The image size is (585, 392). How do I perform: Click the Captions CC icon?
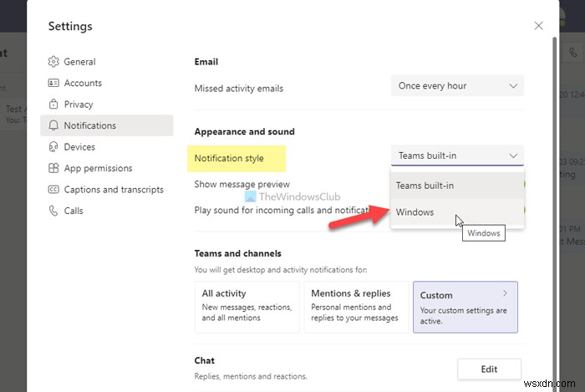point(53,190)
